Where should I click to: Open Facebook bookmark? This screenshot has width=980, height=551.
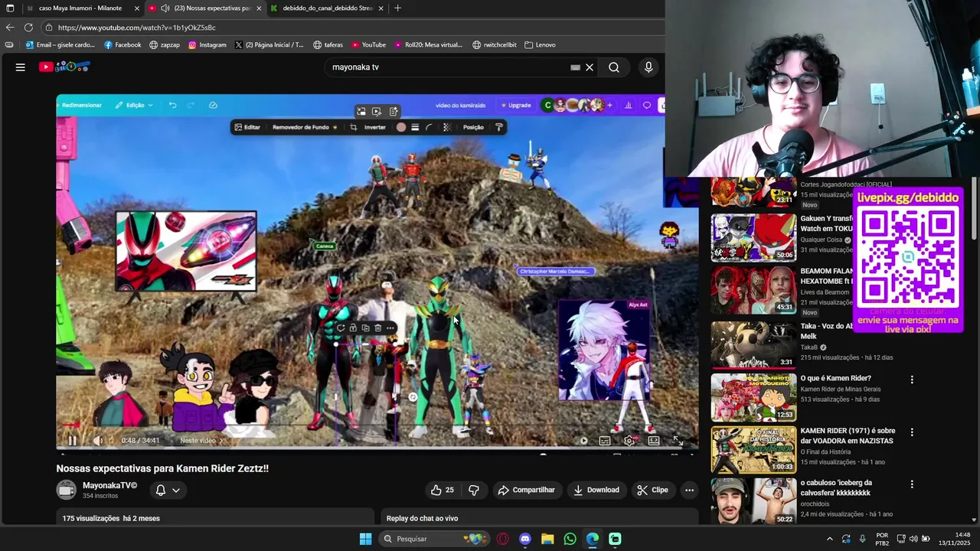pyautogui.click(x=122, y=45)
